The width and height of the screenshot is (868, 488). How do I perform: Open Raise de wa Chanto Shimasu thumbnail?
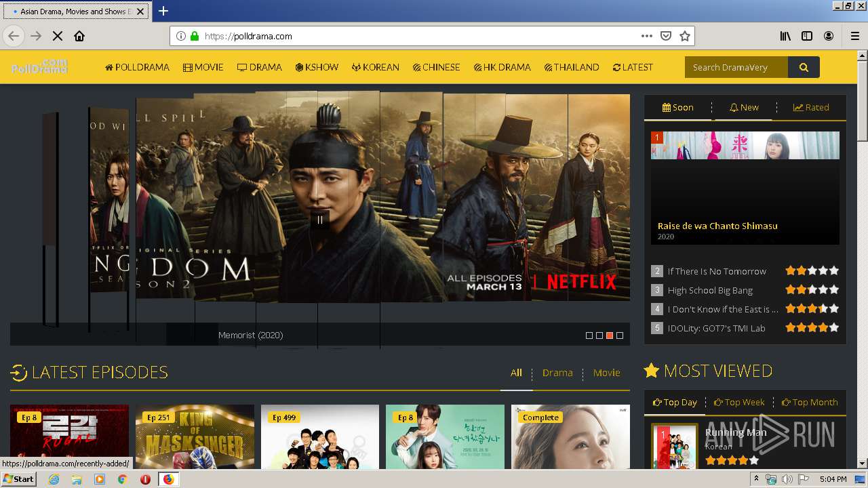coord(745,188)
